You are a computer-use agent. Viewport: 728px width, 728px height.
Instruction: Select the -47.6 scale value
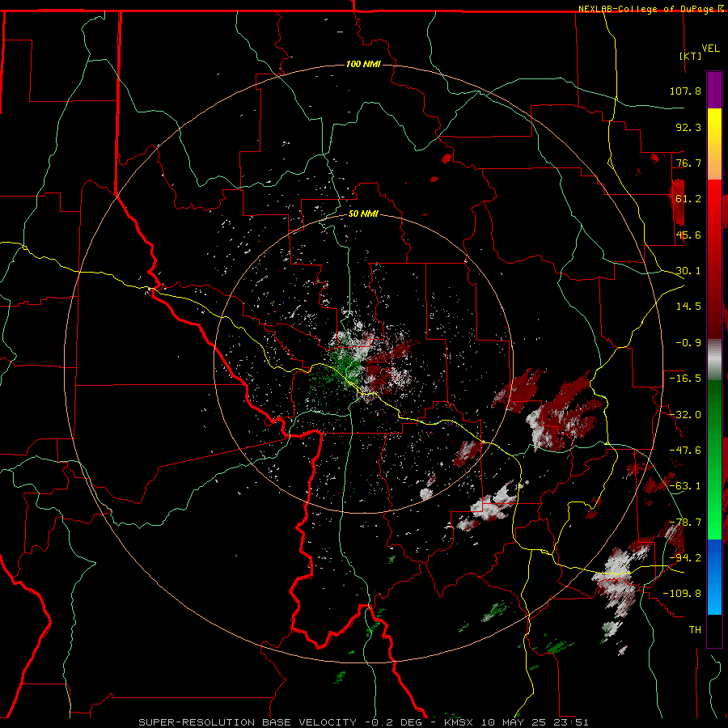[x=685, y=451]
